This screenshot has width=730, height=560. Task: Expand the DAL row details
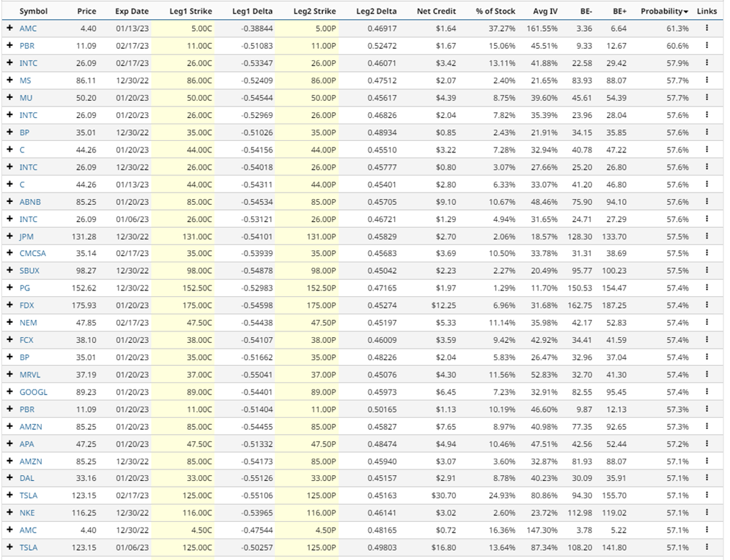point(10,477)
